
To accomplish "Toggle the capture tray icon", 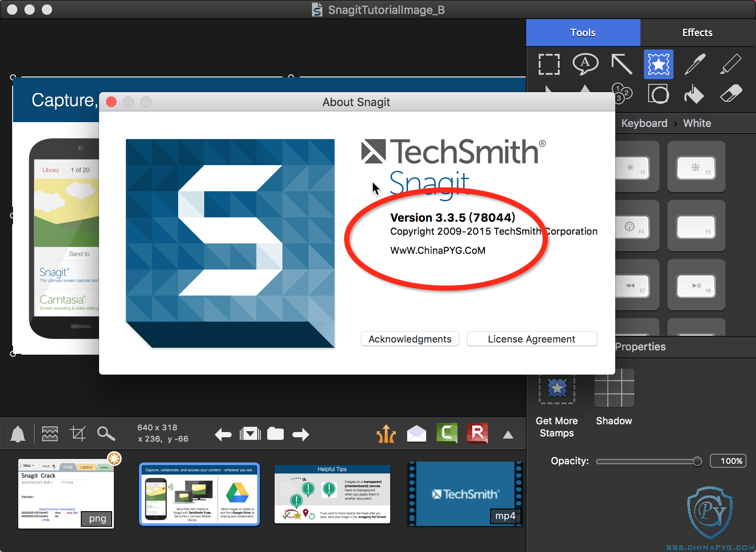I will click(x=250, y=434).
